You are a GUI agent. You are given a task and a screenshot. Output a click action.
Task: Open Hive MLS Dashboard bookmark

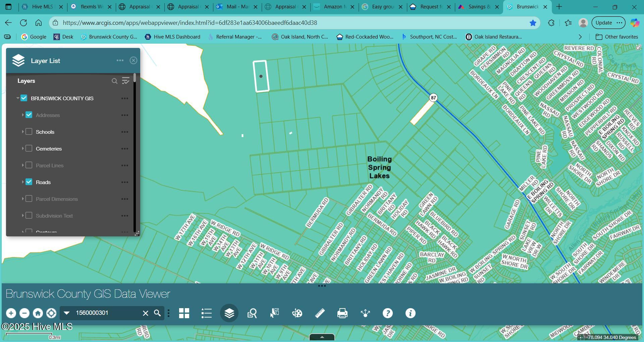pos(172,37)
